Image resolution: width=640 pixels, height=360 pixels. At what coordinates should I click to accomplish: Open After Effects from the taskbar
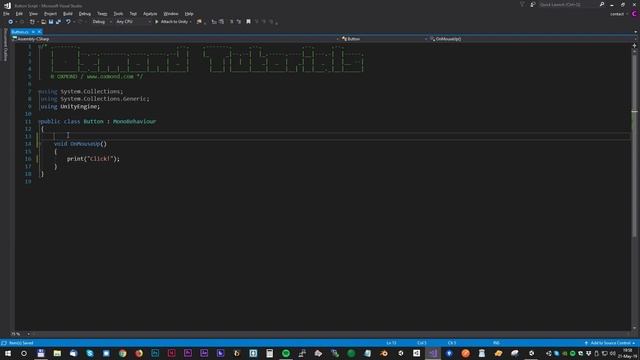pos(204,353)
